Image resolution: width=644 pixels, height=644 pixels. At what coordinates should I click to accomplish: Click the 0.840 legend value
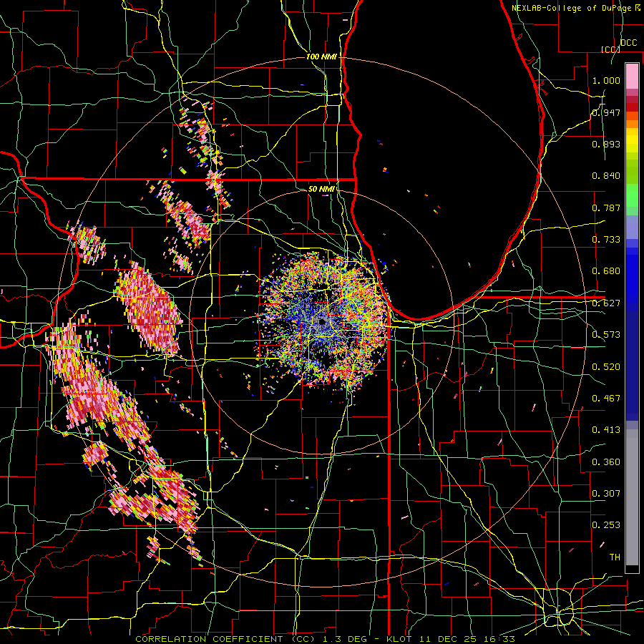click(x=606, y=176)
